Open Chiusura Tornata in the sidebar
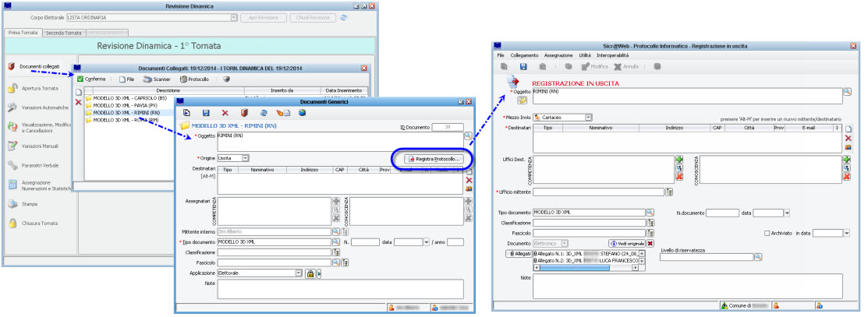Image resolution: width=868 pixels, height=317 pixels. click(34, 224)
